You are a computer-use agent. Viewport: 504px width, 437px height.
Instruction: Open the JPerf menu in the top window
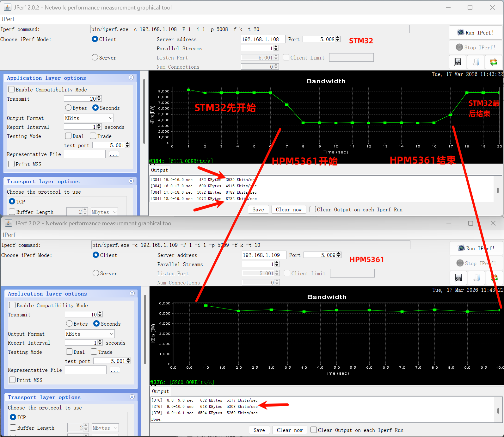8,19
